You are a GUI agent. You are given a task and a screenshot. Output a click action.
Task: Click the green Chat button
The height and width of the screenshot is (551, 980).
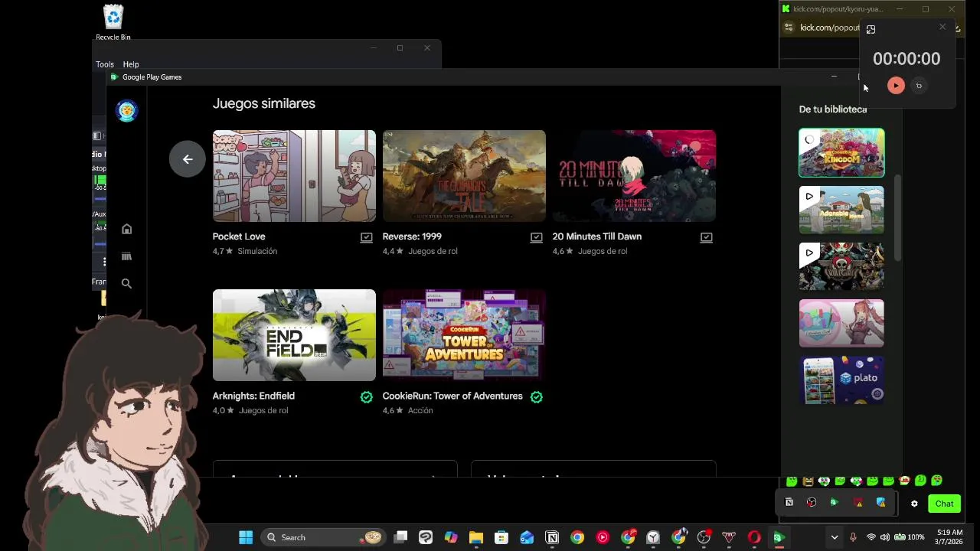point(944,504)
